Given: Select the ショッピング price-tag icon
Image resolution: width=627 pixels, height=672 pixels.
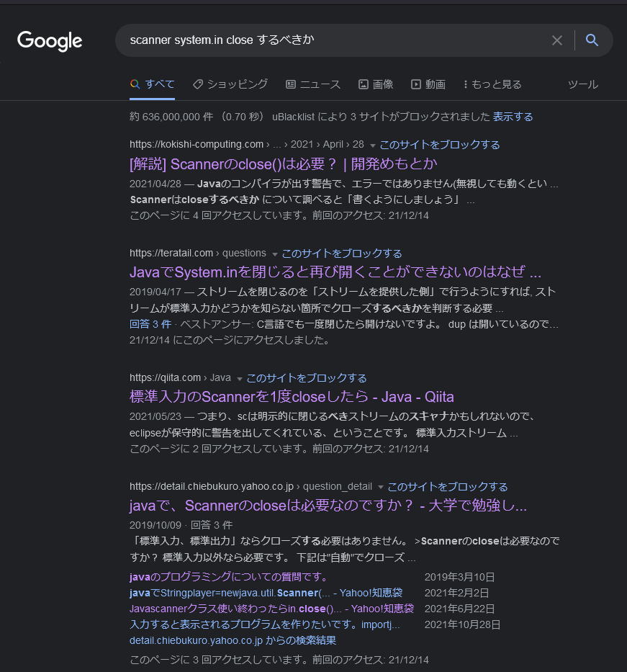Looking at the screenshot, I should [x=199, y=84].
